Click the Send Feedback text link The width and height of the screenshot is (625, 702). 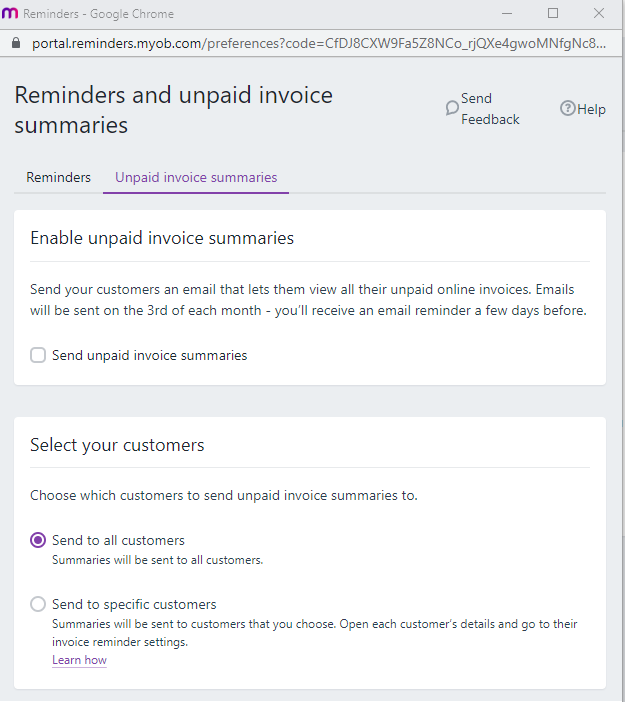click(490, 109)
